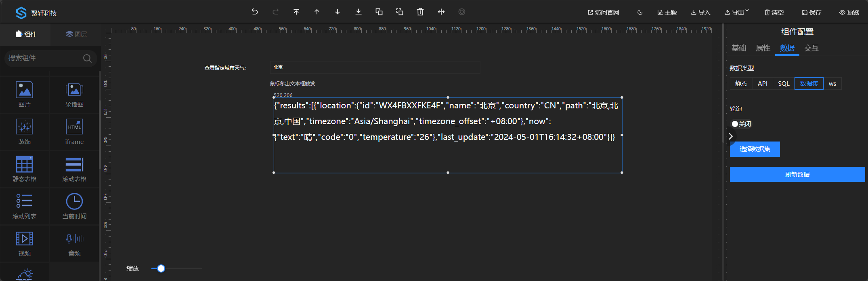Screen dimensions: 868x281
Task: Click the 聚轩科技 logo
Action: pyautogui.click(x=36, y=13)
